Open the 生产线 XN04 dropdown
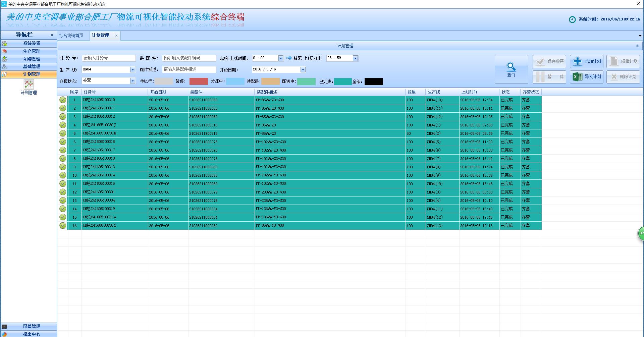The width and height of the screenshot is (644, 337). tap(132, 70)
